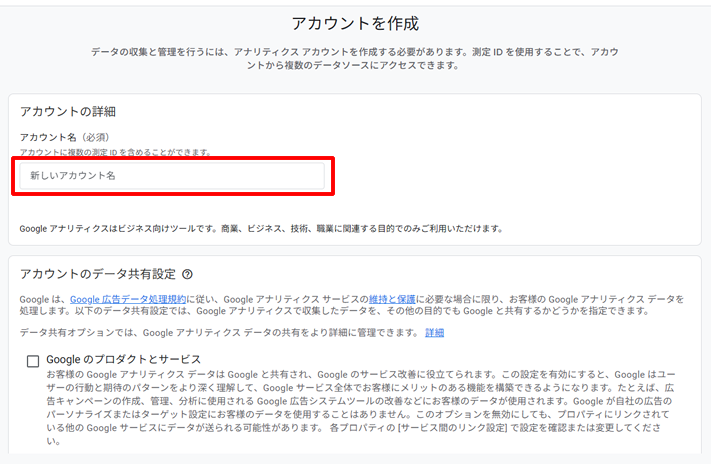Open help icon beside アカウントのデータ共有設定
The image size is (711, 464).
pyautogui.click(x=187, y=274)
